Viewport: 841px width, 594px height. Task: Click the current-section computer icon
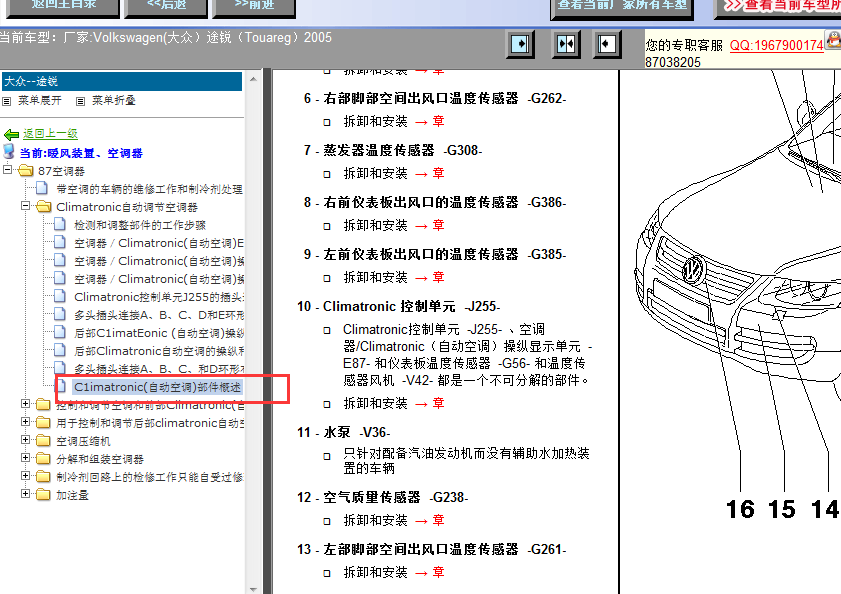pyautogui.click(x=9, y=152)
